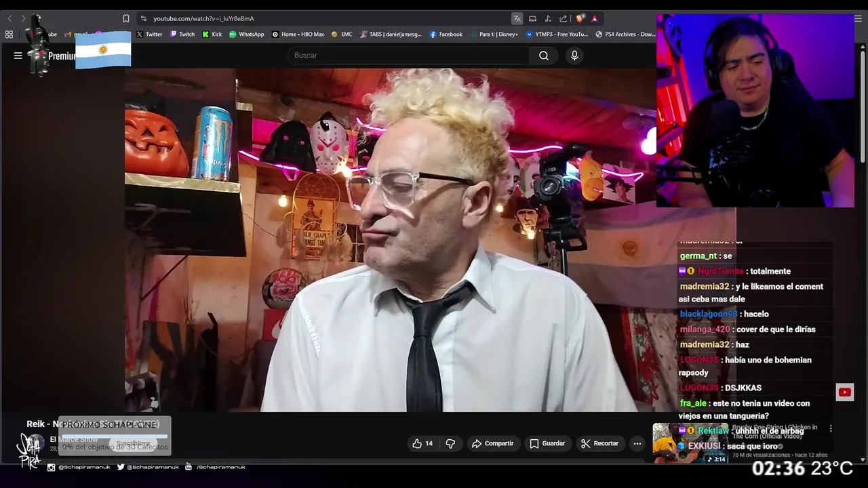Open the Para ti Disney+ bookmark
Image resolution: width=868 pixels, height=488 pixels.
494,35
